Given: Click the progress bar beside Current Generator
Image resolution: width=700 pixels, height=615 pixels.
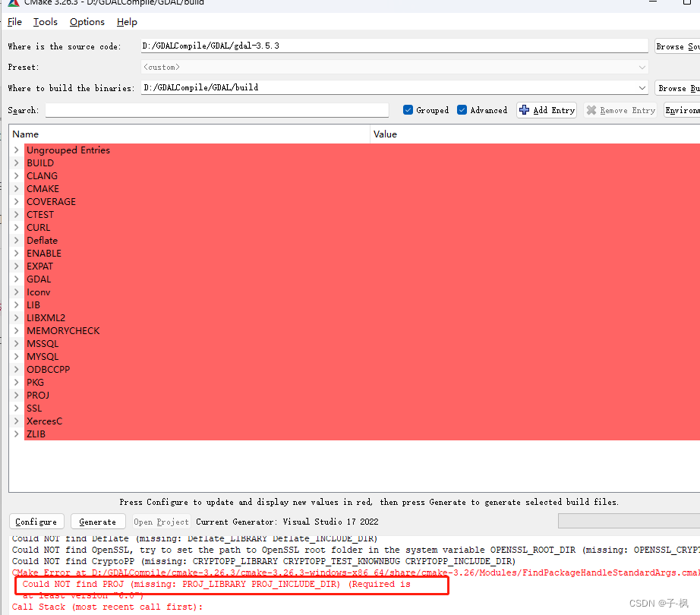Looking at the screenshot, I should 629,522.
